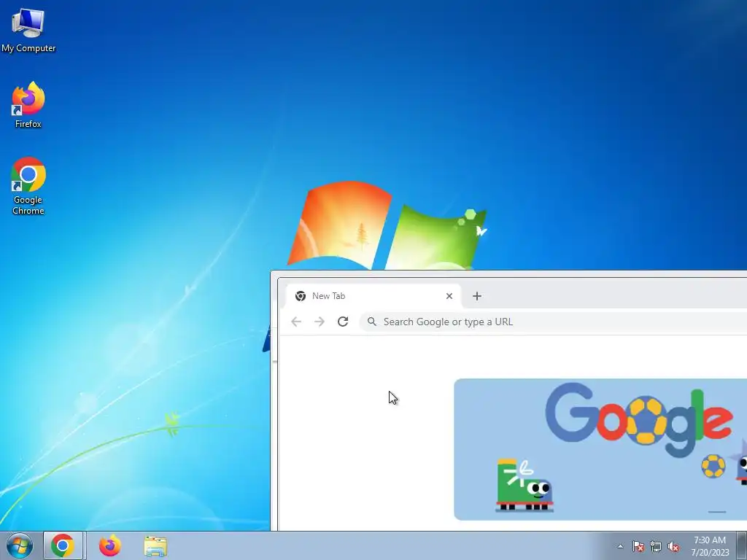
Task: Show hidden system tray icons
Action: (x=620, y=546)
